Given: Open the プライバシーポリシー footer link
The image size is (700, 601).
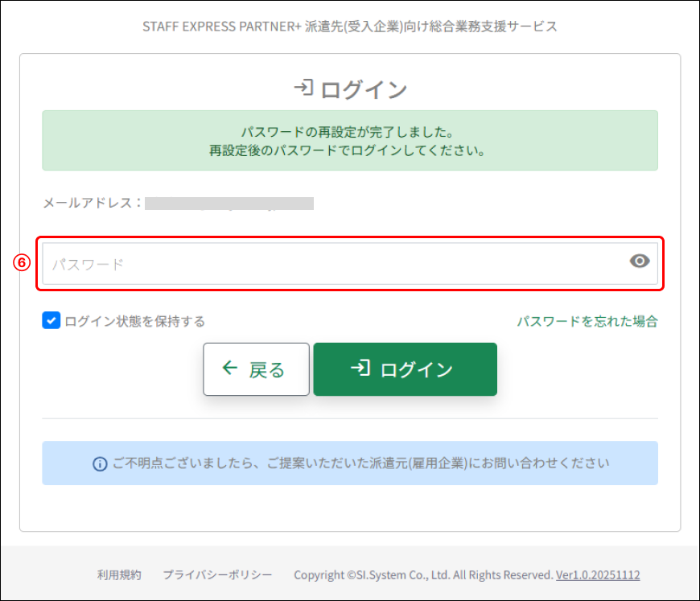Looking at the screenshot, I should [217, 574].
